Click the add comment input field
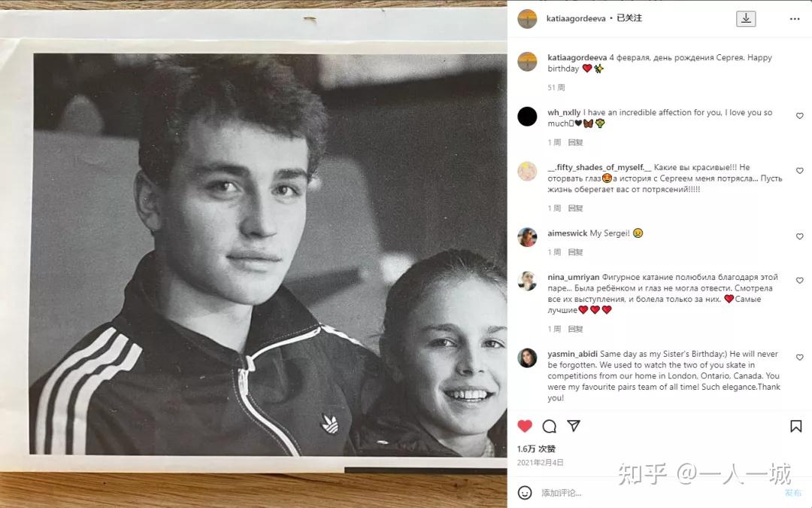 [658, 493]
